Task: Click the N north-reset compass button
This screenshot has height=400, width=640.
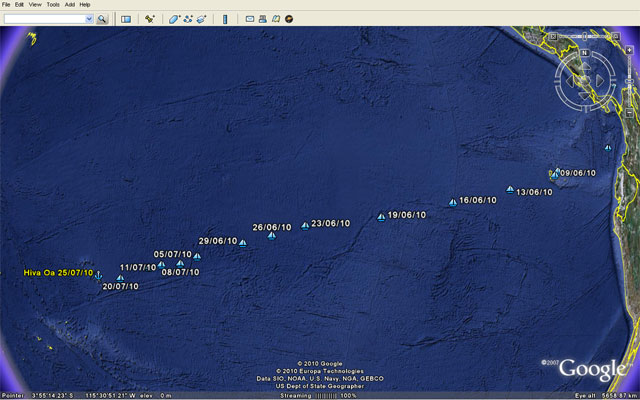Action: click(x=584, y=53)
